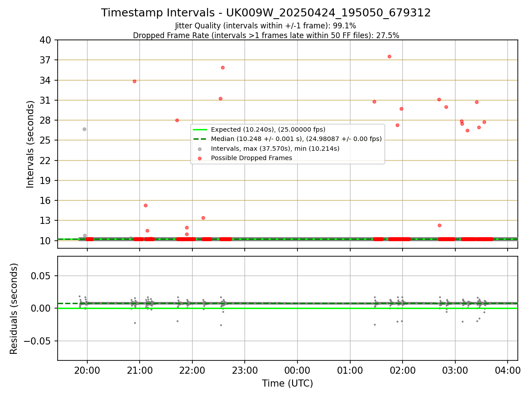The width and height of the screenshot is (532, 399).
Task: Click the 'Intervals (seconds)' y-axis label
Action: coord(30,144)
